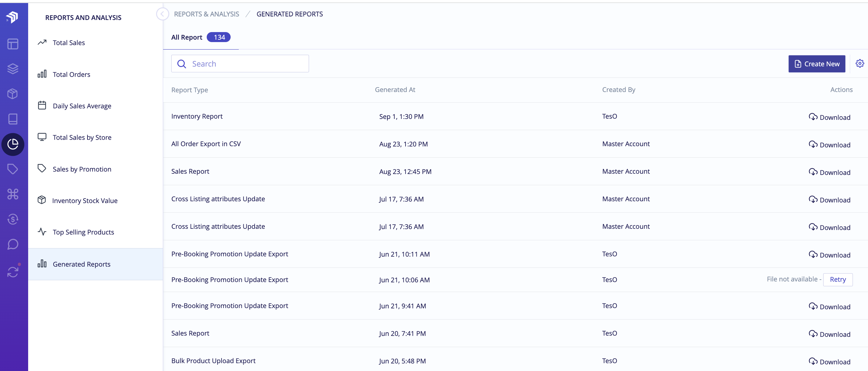
Task: Collapse the reports side panel arrow
Action: coord(163,14)
